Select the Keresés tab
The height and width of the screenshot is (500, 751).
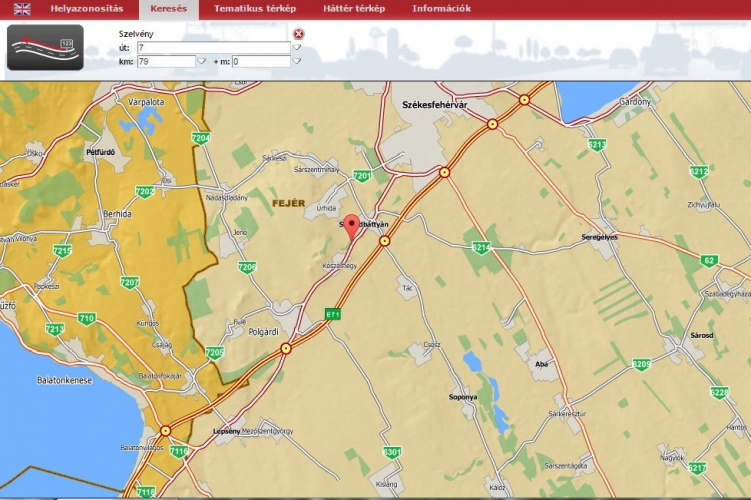(x=168, y=9)
